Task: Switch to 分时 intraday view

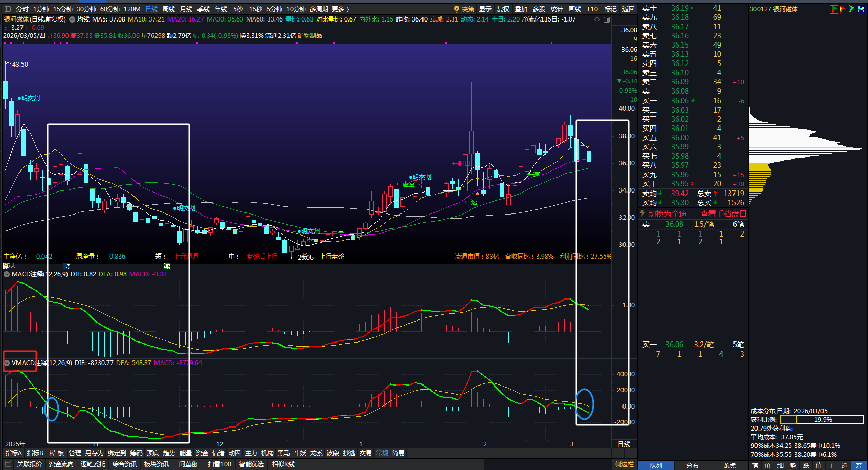Action: point(23,9)
